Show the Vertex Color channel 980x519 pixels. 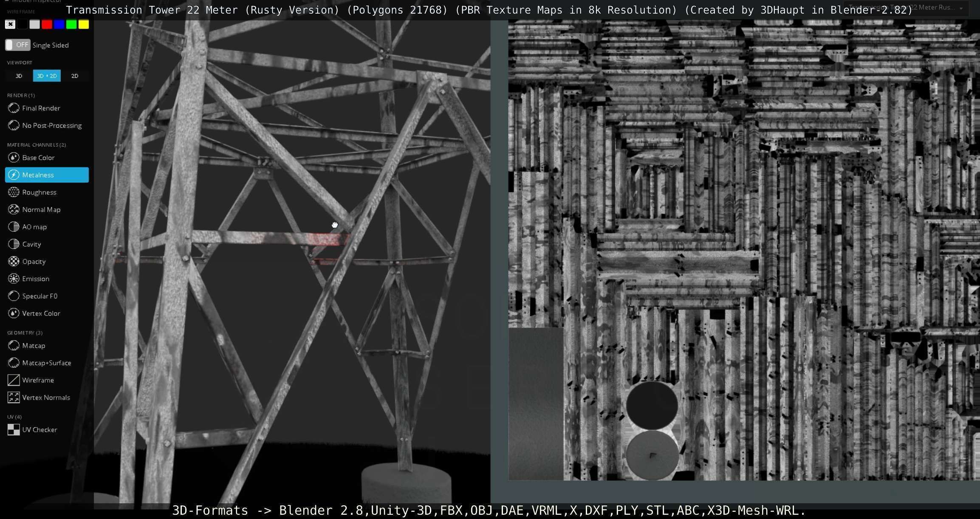(x=47, y=313)
